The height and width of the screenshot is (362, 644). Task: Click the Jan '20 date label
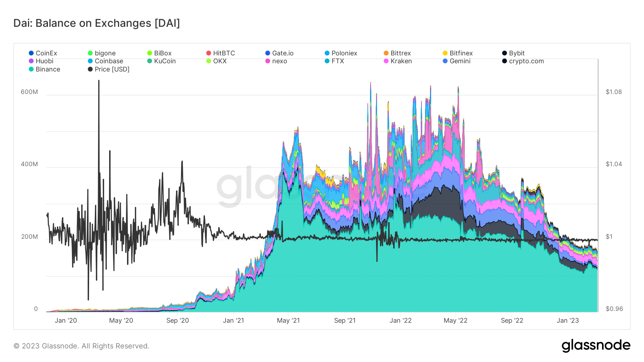coord(66,321)
